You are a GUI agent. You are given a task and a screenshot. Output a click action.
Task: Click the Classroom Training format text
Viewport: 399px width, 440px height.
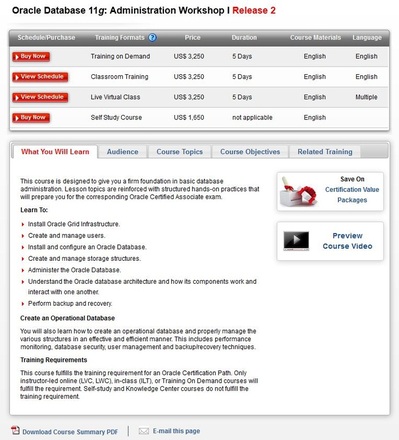(x=119, y=77)
